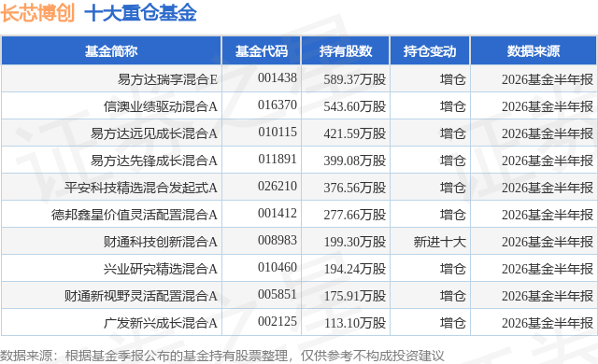Click the 基金简称 column header
This screenshot has height=364, width=598.
pyautogui.click(x=111, y=51)
